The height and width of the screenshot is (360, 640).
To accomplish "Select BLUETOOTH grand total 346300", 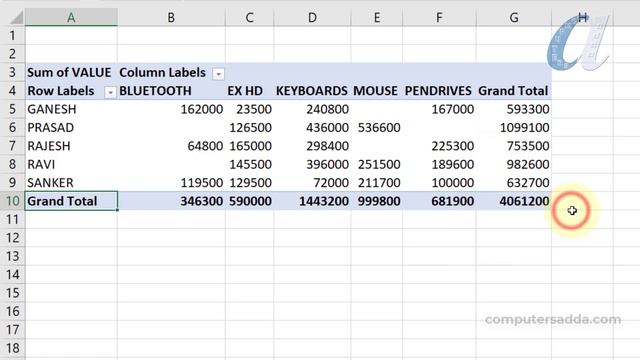I will coord(171,201).
